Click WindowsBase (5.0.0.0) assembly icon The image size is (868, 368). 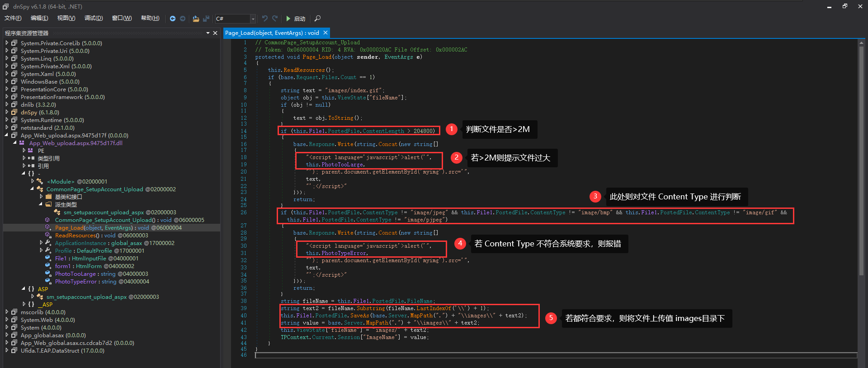point(14,81)
